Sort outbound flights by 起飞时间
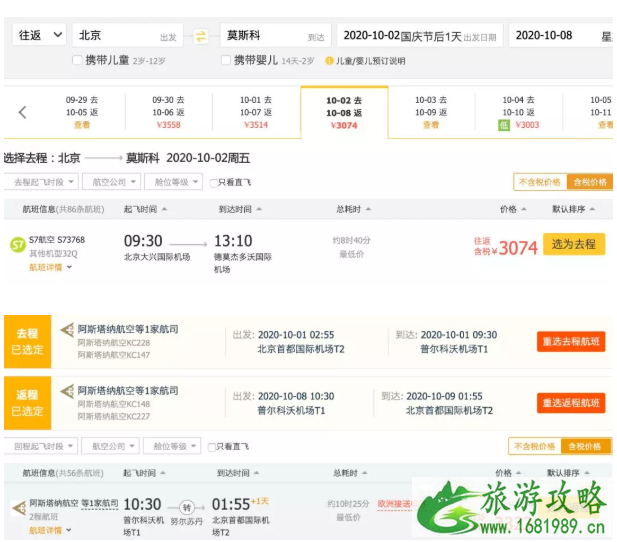Viewport: 617px width, 542px height. (145, 209)
